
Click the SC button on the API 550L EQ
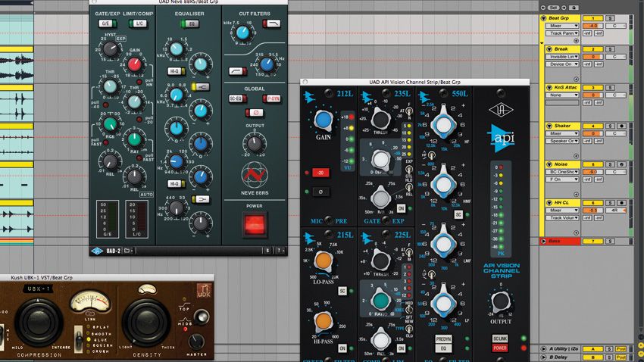(x=458, y=214)
